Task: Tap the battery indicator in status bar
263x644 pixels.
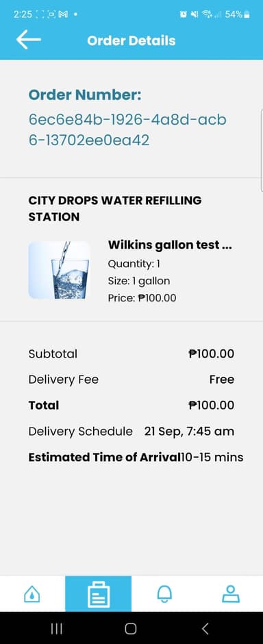Action: [x=247, y=14]
